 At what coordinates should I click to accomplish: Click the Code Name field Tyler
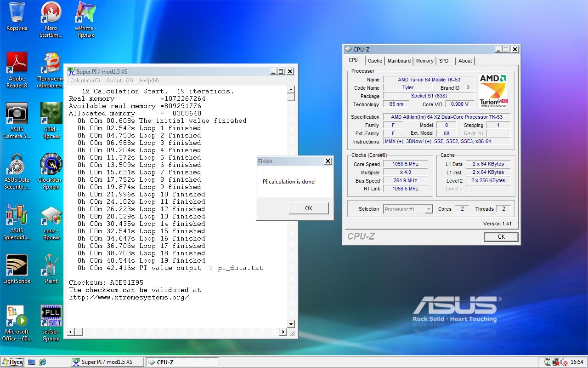pyautogui.click(x=408, y=88)
